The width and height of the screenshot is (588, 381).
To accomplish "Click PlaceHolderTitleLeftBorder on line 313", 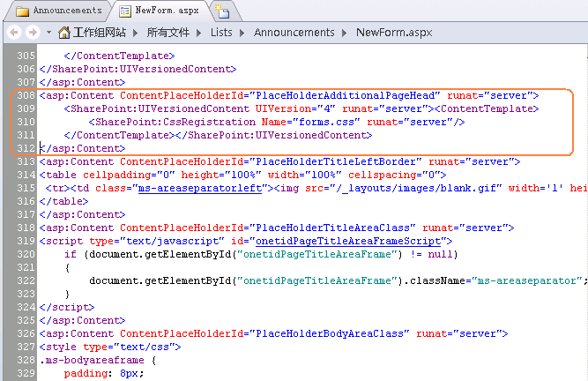I will (336, 161).
